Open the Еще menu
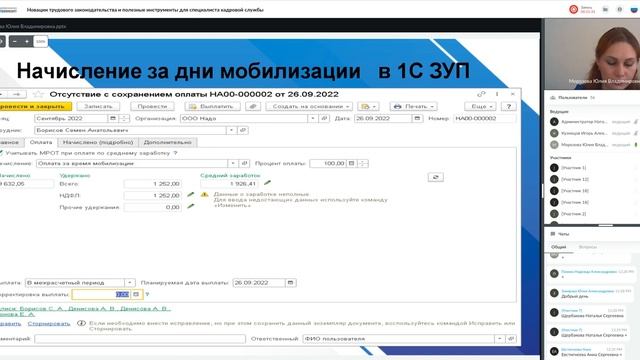The image size is (640, 360). coord(480,107)
